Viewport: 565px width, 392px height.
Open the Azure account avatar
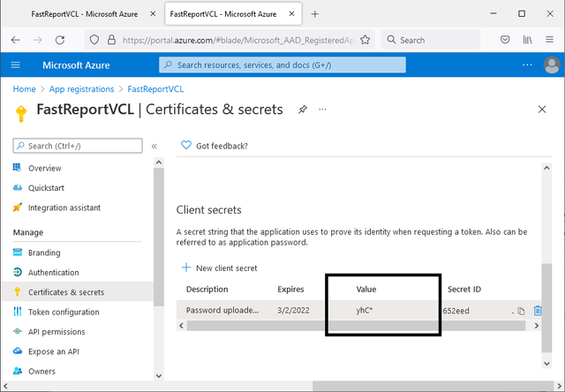coord(552,65)
